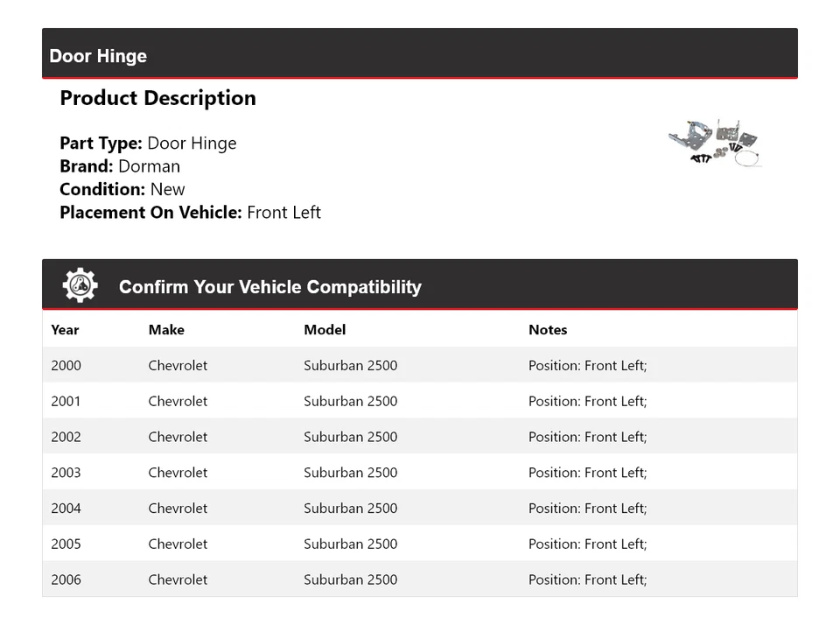Click Suburban 2500 in the 2005 row
Viewport: 840px width, 625px height.
(x=350, y=544)
